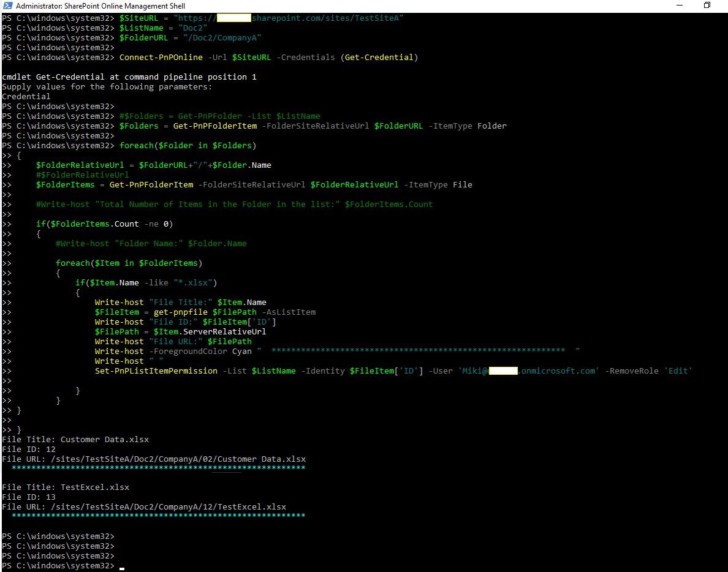Click URL '/sites/TestSiteA/Doc2/CompanyA/12/TestExcel.xlsx'
This screenshot has height=572, width=728.
169,506
